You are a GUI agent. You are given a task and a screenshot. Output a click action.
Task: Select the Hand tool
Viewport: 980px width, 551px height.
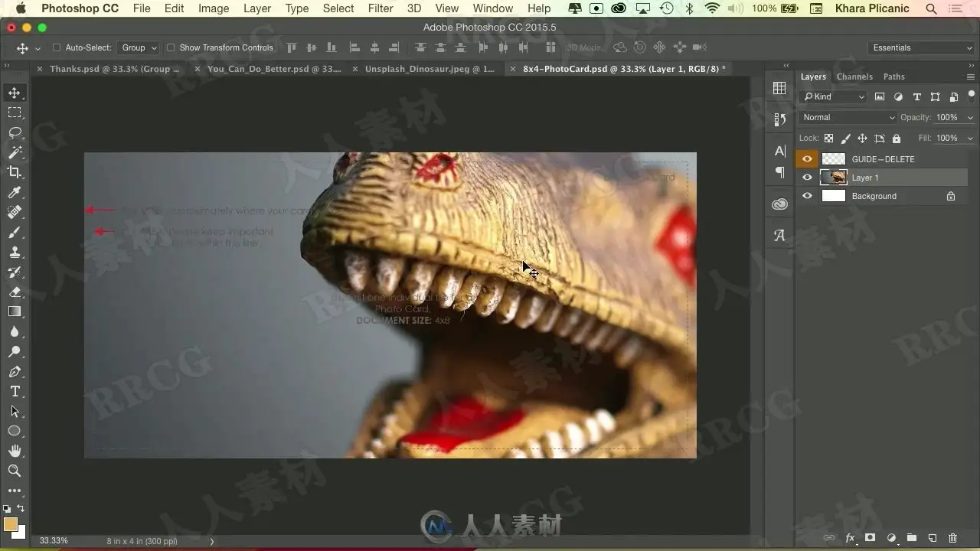pyautogui.click(x=15, y=451)
